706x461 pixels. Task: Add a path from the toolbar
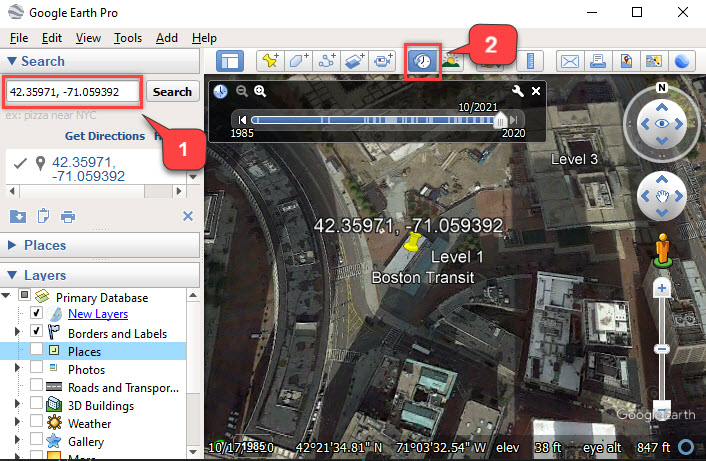tap(326, 61)
